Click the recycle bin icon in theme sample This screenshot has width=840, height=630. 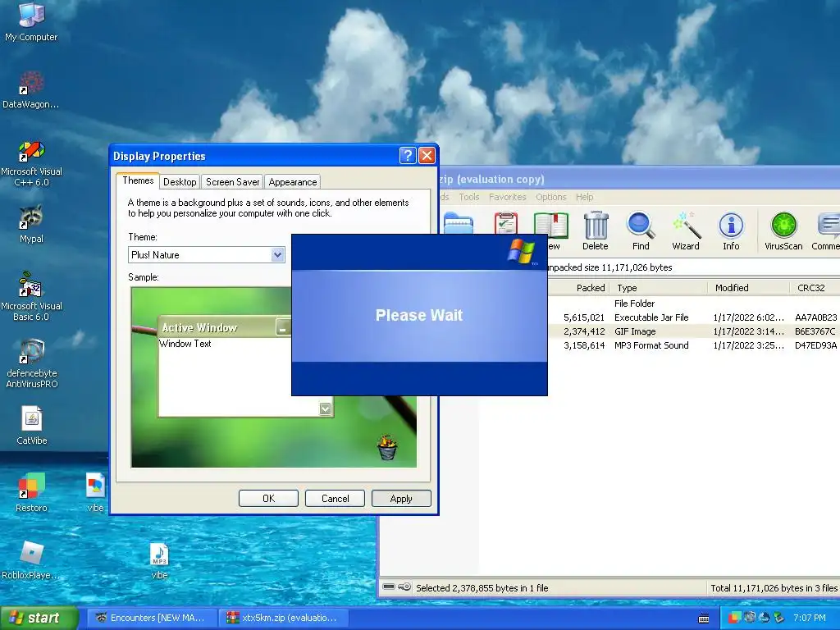tap(387, 448)
